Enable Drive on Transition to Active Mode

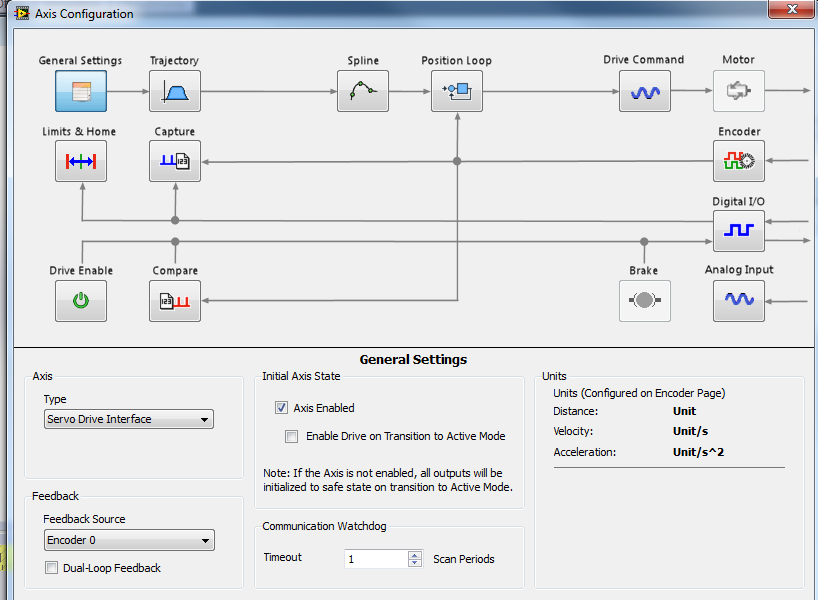tap(292, 436)
